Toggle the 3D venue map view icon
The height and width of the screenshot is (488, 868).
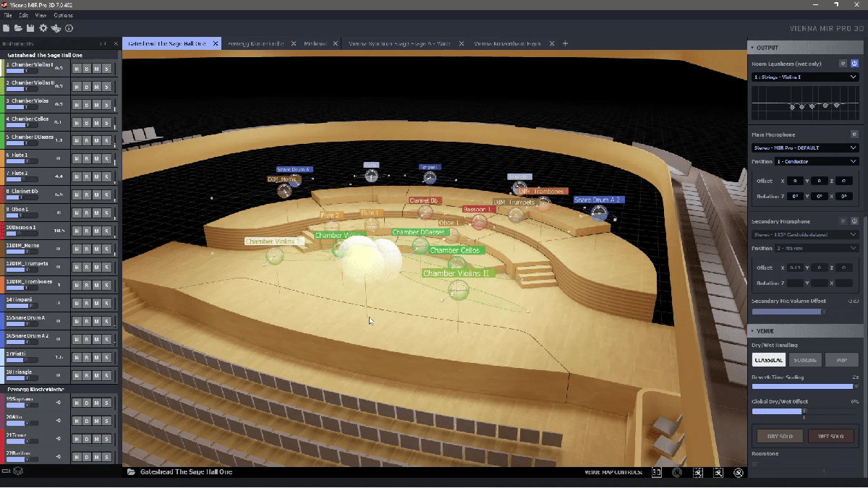(x=657, y=472)
